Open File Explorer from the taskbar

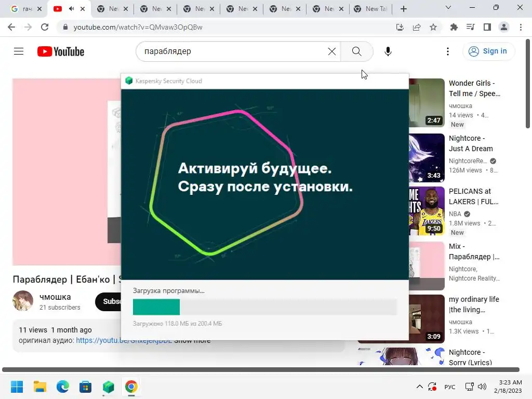[x=39, y=387]
